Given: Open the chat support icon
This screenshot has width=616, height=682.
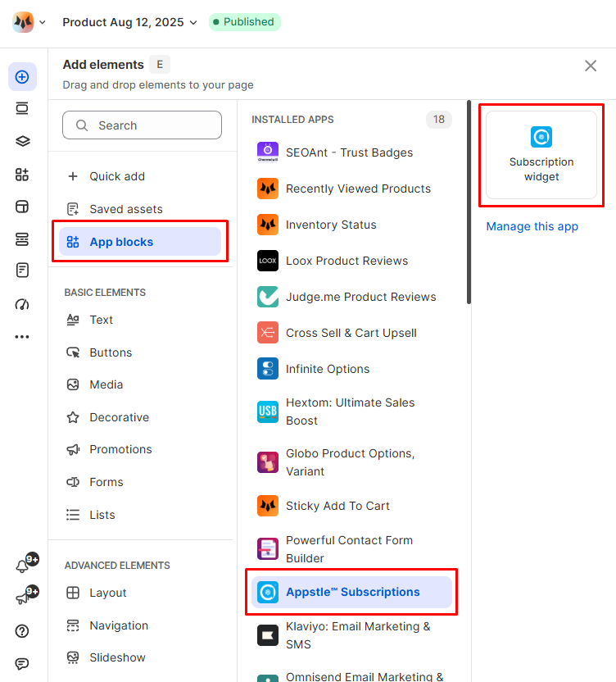Looking at the screenshot, I should (22, 664).
